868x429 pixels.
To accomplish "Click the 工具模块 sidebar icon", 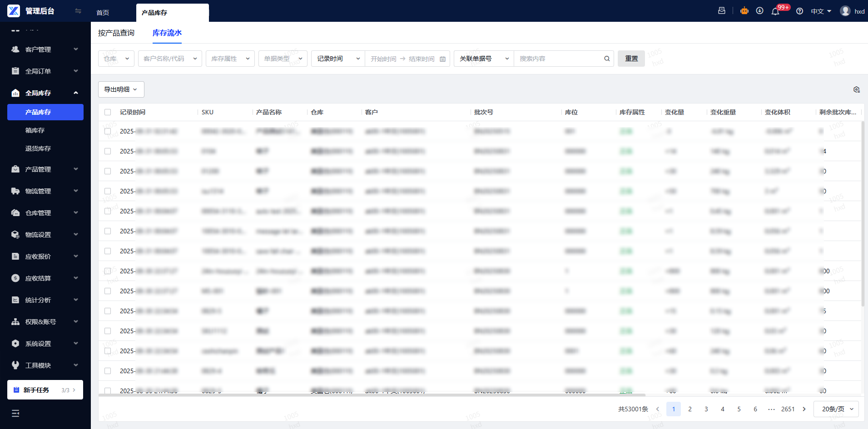I will pyautogui.click(x=15, y=365).
